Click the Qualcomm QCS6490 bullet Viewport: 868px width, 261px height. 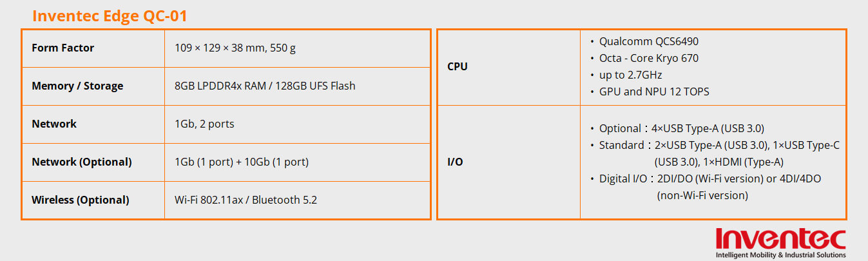tap(648, 41)
